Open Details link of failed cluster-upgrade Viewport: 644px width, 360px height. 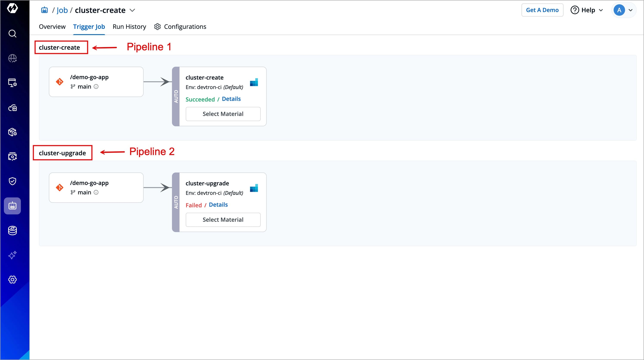pyautogui.click(x=218, y=205)
